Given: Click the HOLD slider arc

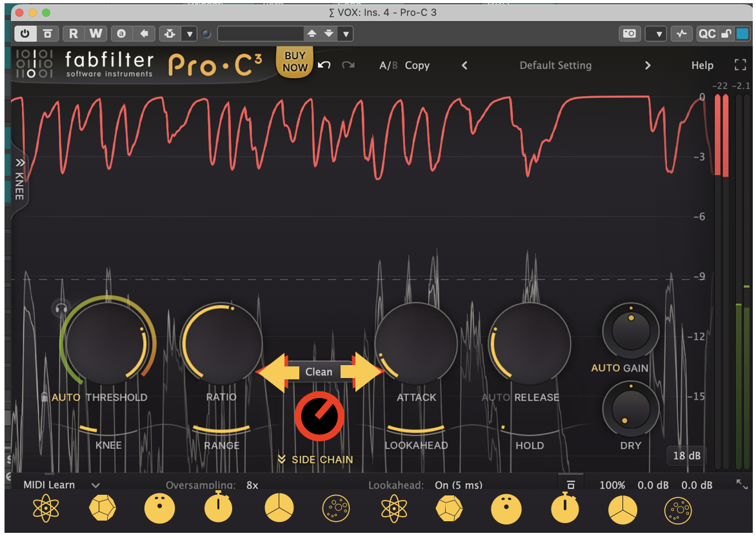Looking at the screenshot, I should (x=530, y=429).
